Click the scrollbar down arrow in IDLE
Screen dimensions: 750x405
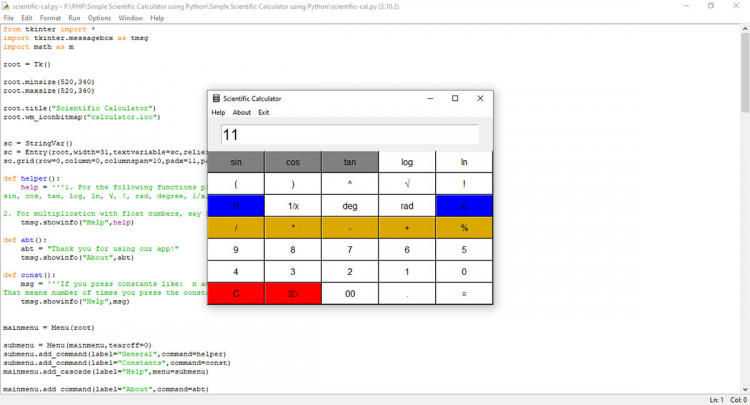tap(745, 390)
